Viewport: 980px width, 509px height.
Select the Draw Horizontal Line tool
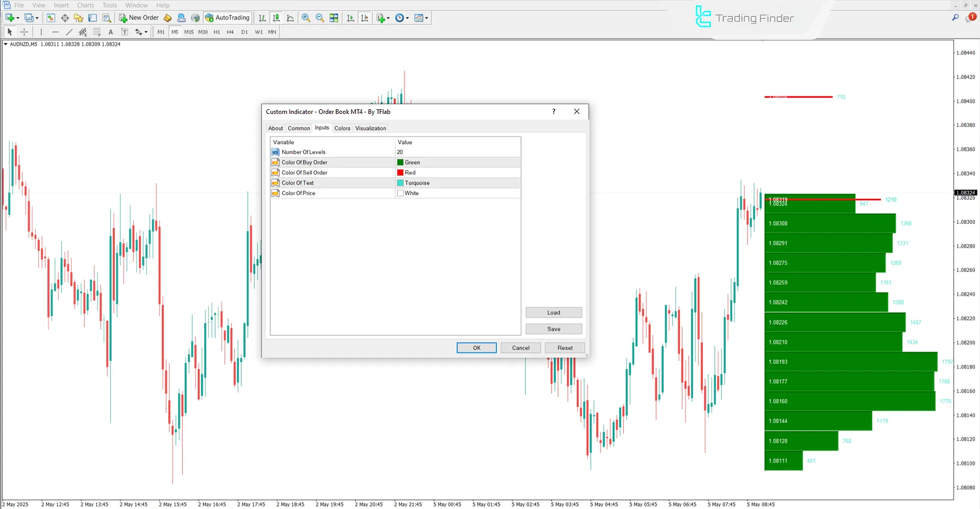point(55,32)
